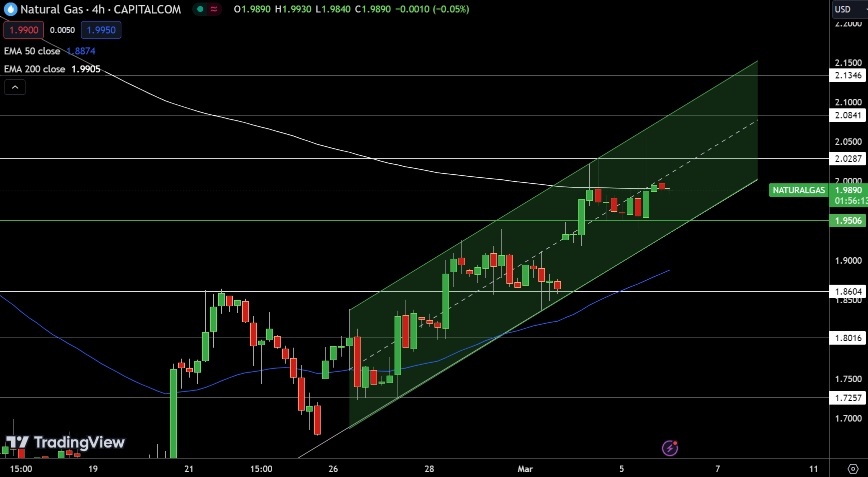Click the 2.1346 price level label

pos(848,75)
